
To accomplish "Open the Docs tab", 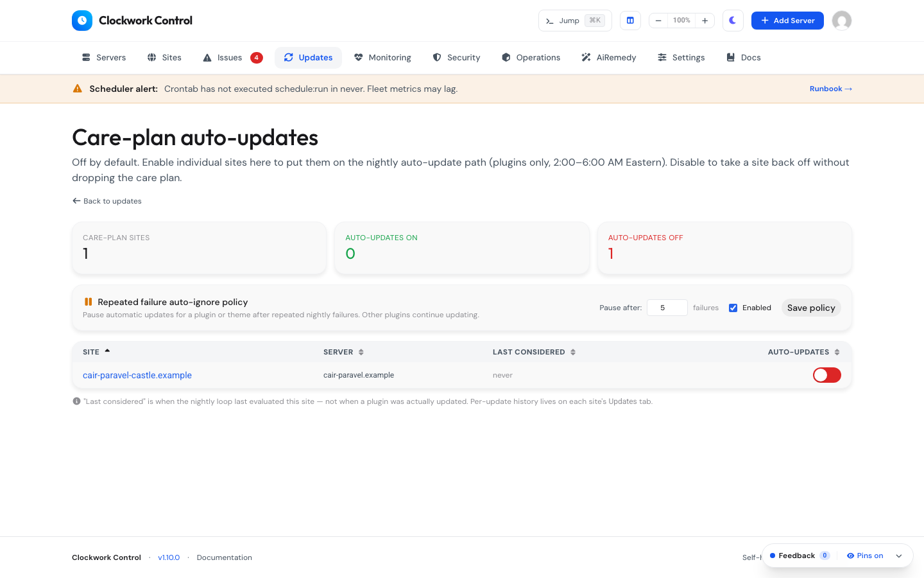I will pos(743,58).
